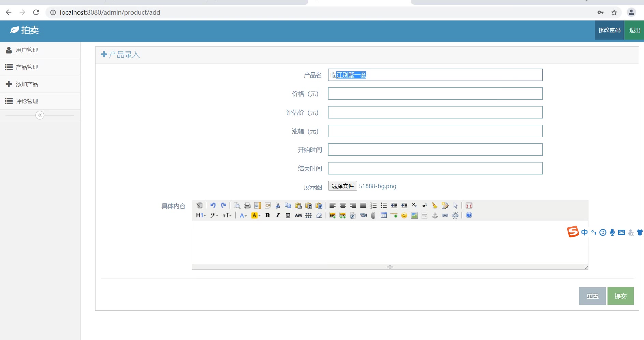The image size is (644, 340).
Task: Open the line height dropdown
Action: [x=309, y=215]
